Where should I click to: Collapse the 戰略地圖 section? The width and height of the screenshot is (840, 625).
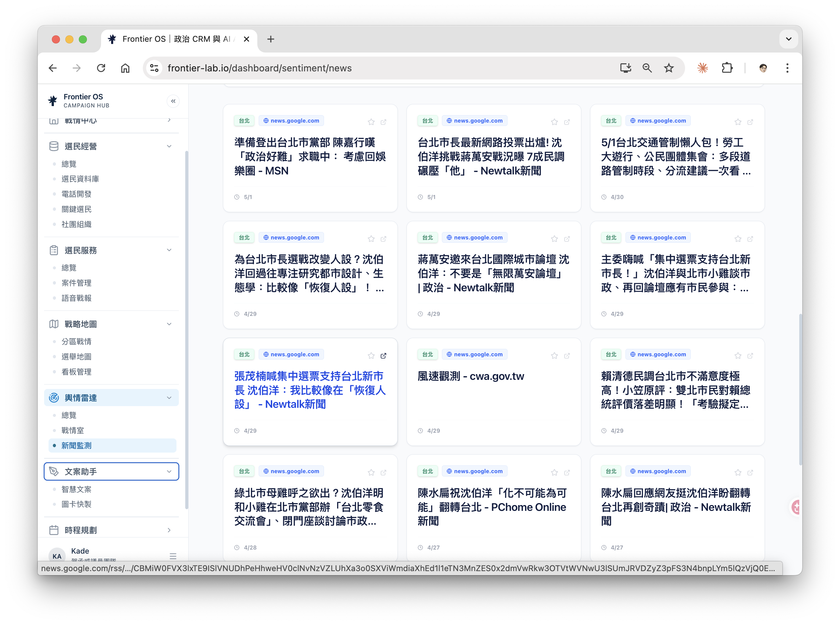pyautogui.click(x=169, y=324)
